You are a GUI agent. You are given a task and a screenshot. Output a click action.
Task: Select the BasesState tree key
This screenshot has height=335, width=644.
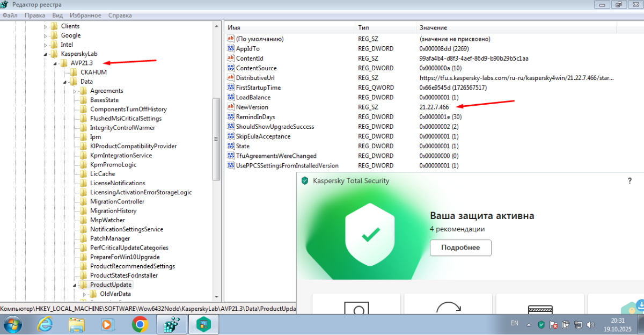(104, 100)
